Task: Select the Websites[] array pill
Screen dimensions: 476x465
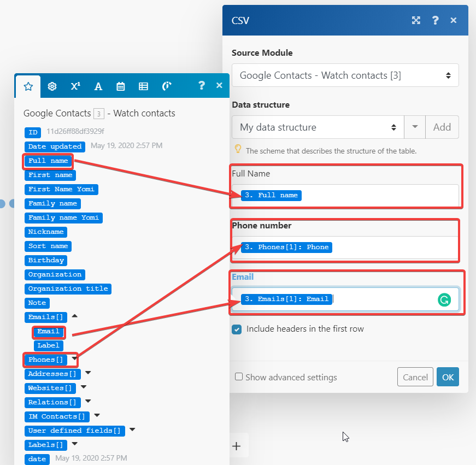Action: pos(50,388)
